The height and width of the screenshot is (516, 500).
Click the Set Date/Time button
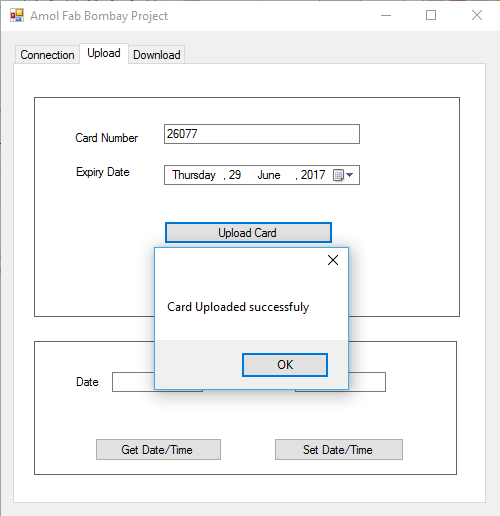339,450
